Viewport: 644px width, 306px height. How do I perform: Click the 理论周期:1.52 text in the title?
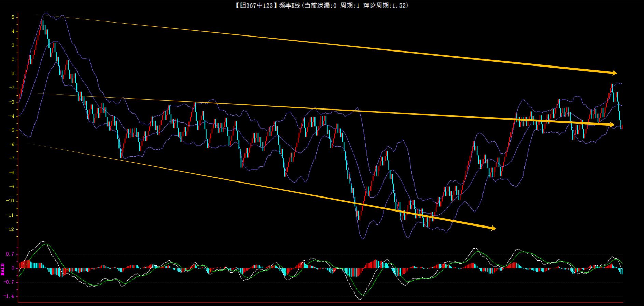point(385,5)
